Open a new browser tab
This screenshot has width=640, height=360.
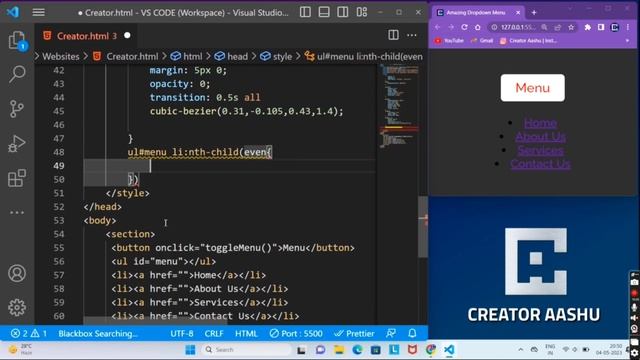(534, 13)
